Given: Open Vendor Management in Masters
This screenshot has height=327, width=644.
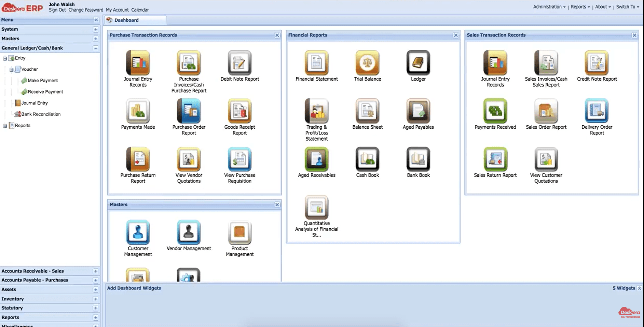Looking at the screenshot, I should (189, 232).
